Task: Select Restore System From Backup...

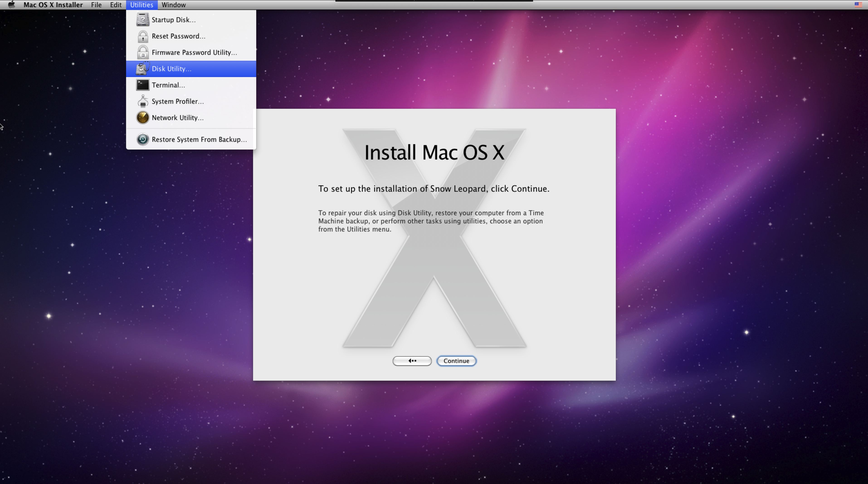Action: [x=199, y=139]
